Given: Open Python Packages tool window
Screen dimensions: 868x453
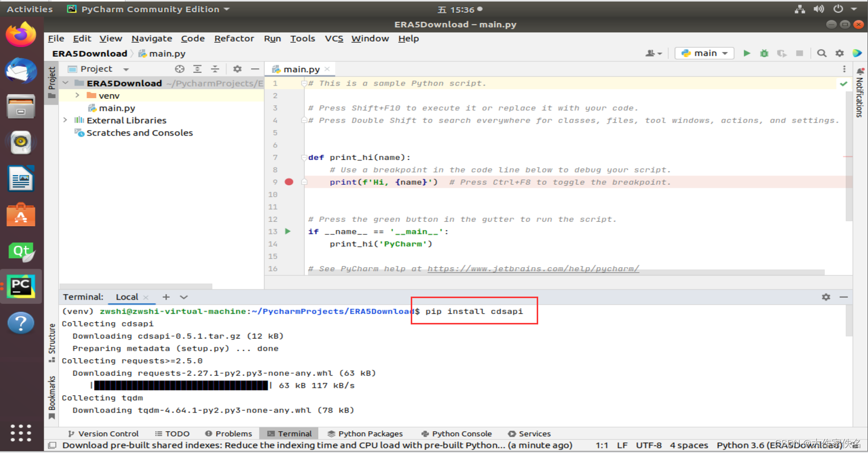Looking at the screenshot, I should tap(365, 434).
